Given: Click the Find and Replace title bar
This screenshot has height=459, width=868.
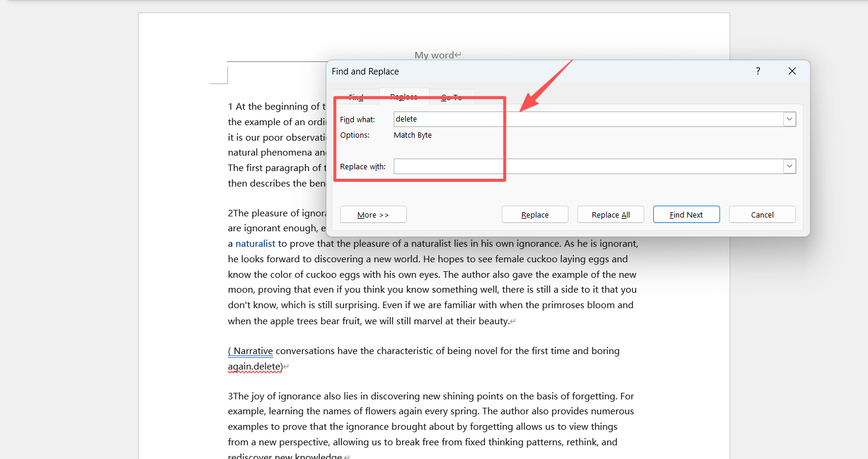Looking at the screenshot, I should pos(507,71).
